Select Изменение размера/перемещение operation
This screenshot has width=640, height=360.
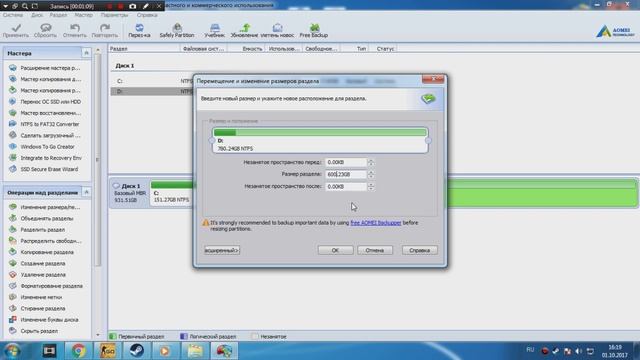[x=45, y=207]
